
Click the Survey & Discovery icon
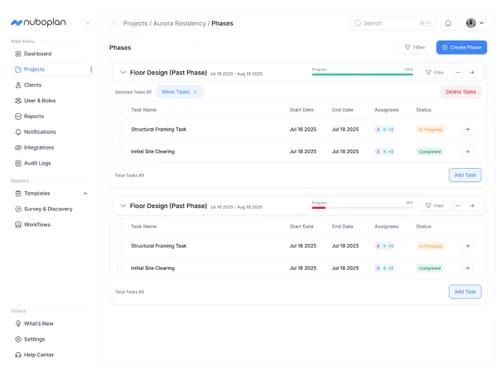tap(18, 209)
